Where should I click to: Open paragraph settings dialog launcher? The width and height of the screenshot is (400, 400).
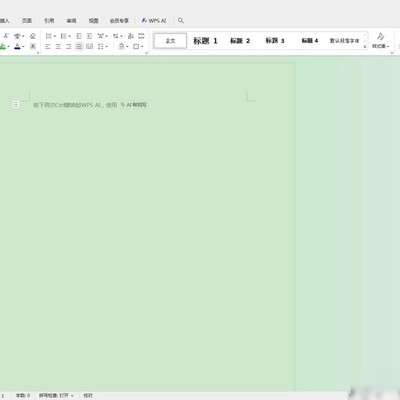[x=146, y=53]
